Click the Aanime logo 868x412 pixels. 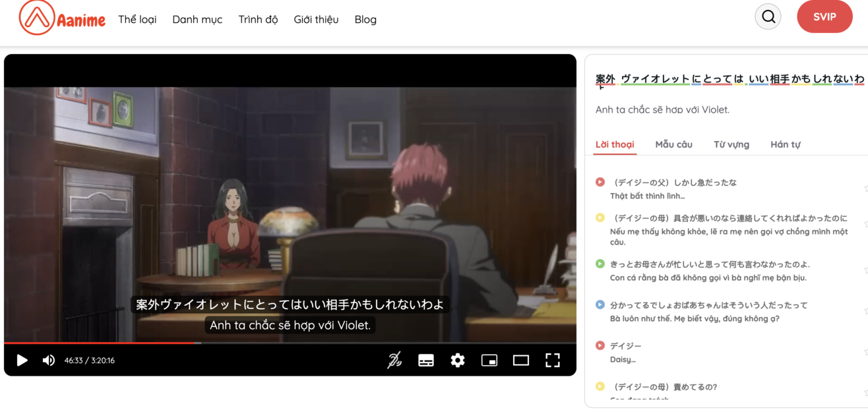tap(62, 18)
